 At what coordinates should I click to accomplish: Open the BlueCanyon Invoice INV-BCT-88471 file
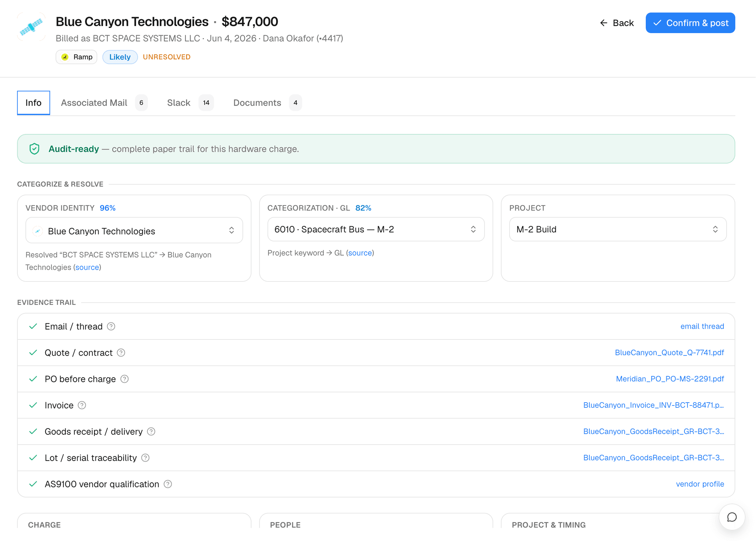tap(653, 405)
